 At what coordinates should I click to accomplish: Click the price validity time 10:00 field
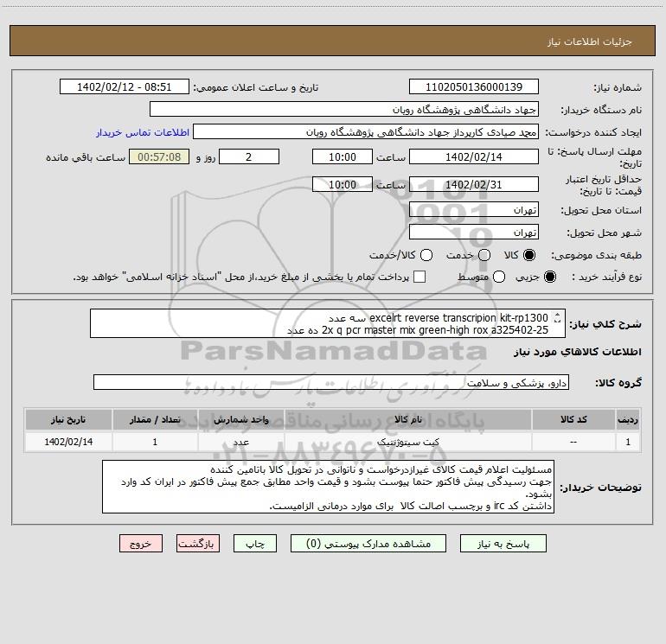coord(343,184)
